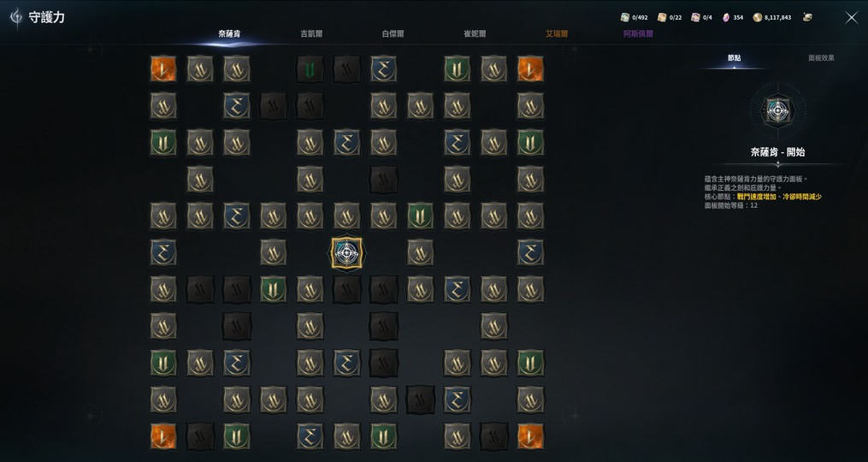Click the purple card icon beside 0/4
Viewport: 868px width, 462px height.
[x=695, y=17]
